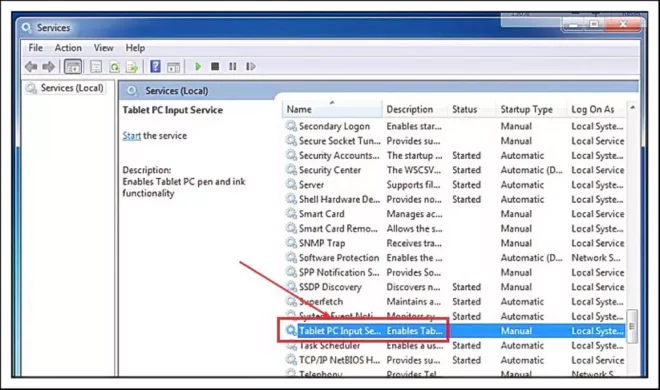
Task: Click Automatic (D... startup of Security Center
Action: click(531, 170)
